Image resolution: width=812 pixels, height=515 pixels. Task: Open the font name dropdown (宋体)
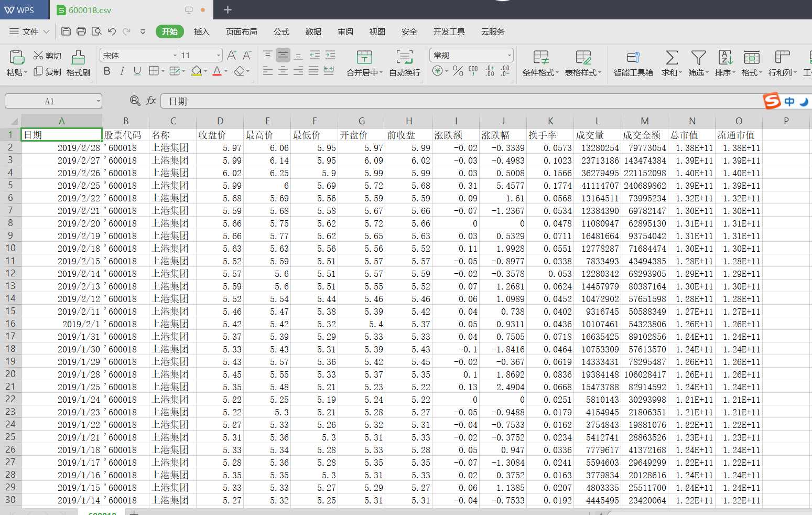175,55
